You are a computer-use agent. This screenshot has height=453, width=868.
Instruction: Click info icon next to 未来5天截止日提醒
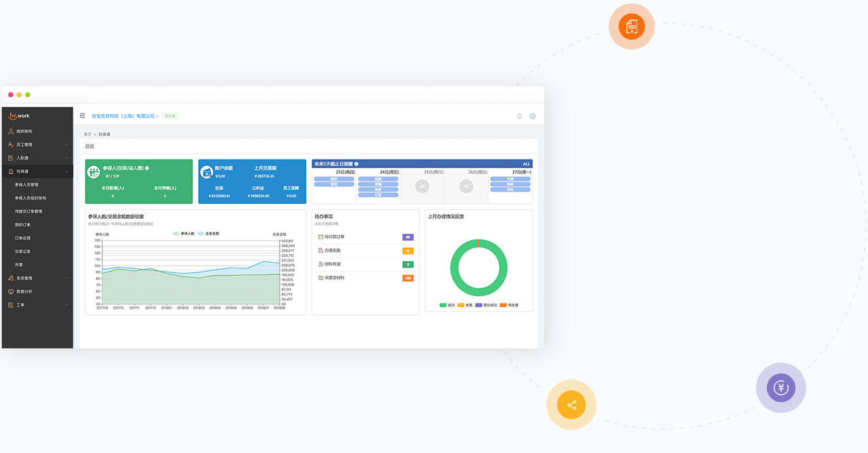[x=356, y=164]
